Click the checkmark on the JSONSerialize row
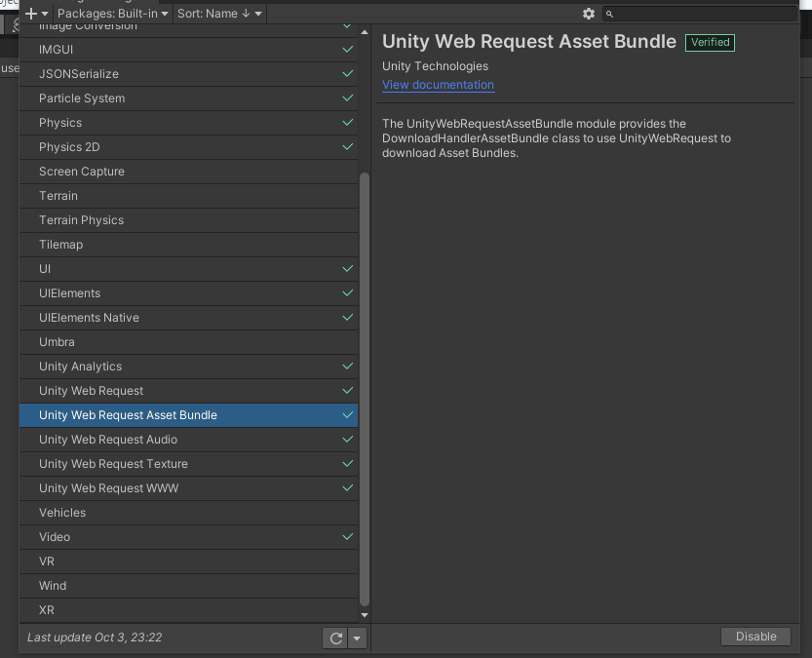The width and height of the screenshot is (812, 658). click(x=347, y=74)
